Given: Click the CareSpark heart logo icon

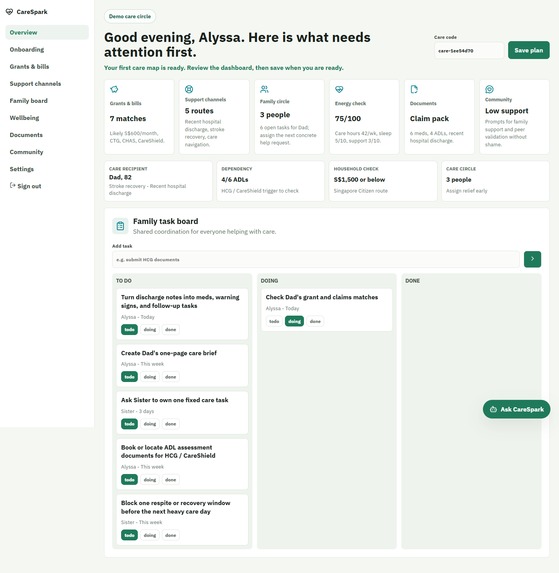Looking at the screenshot, I should pos(9,12).
